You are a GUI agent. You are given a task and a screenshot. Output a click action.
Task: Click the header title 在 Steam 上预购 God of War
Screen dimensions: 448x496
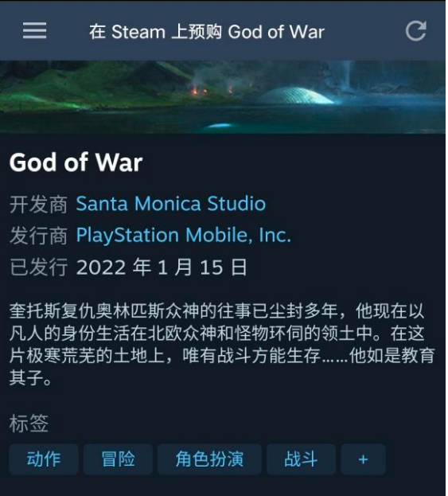tap(207, 32)
